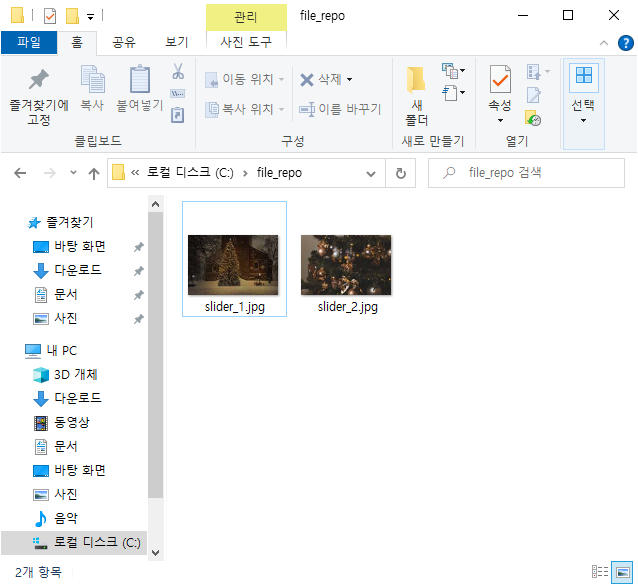Image resolution: width=638 pixels, height=585 pixels.
Task: Create a 새 폴더 (New folder)
Action: pyautogui.click(x=416, y=96)
